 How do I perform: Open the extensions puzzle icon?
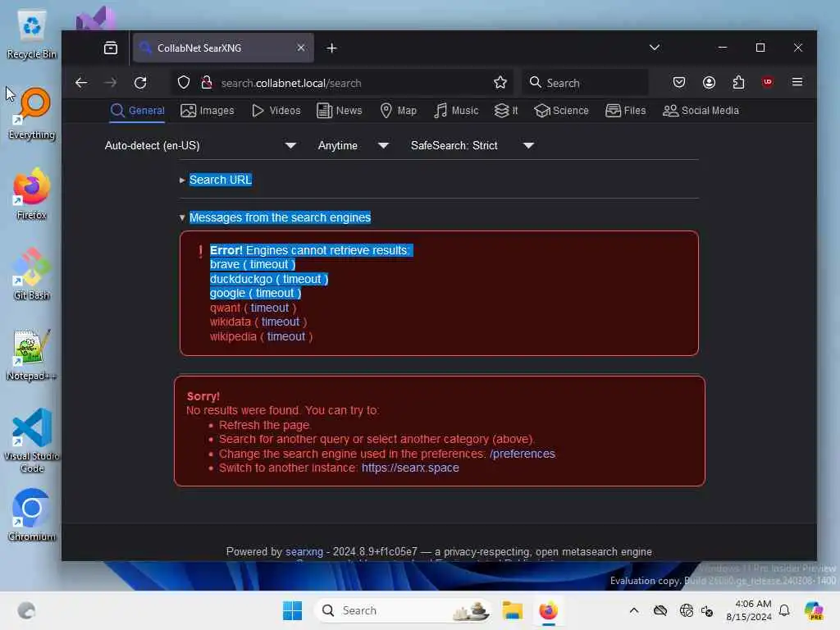[x=738, y=83]
